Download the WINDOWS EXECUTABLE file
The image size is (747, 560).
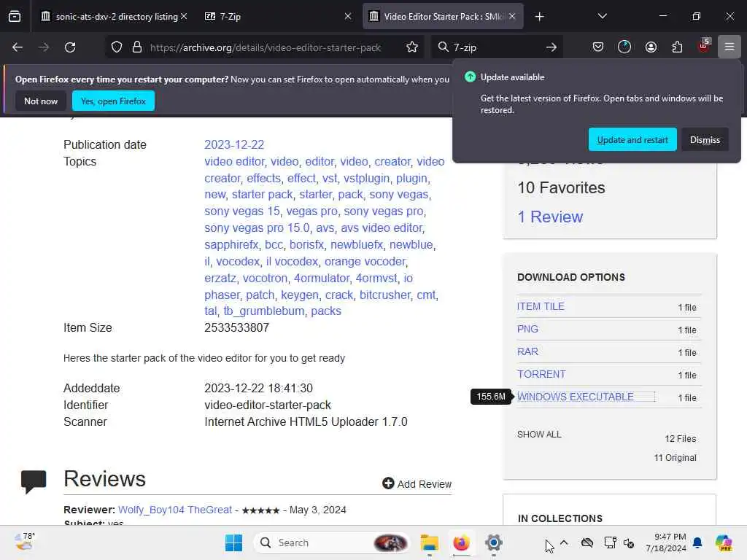pos(576,397)
